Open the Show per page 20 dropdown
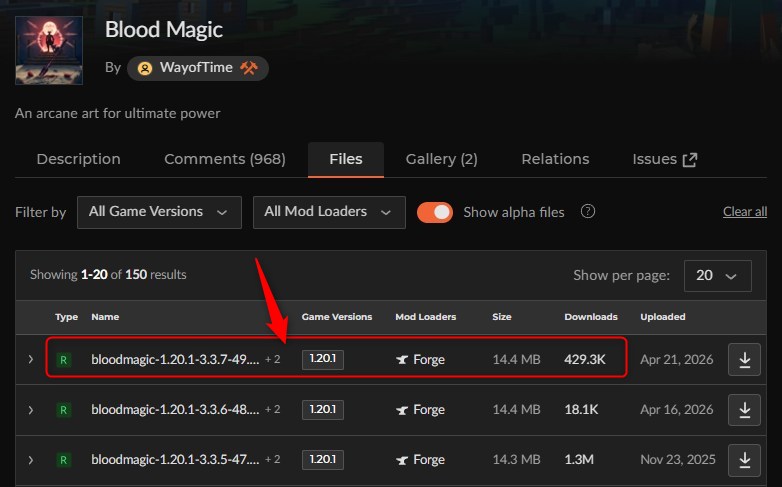The image size is (782, 487). pos(718,275)
